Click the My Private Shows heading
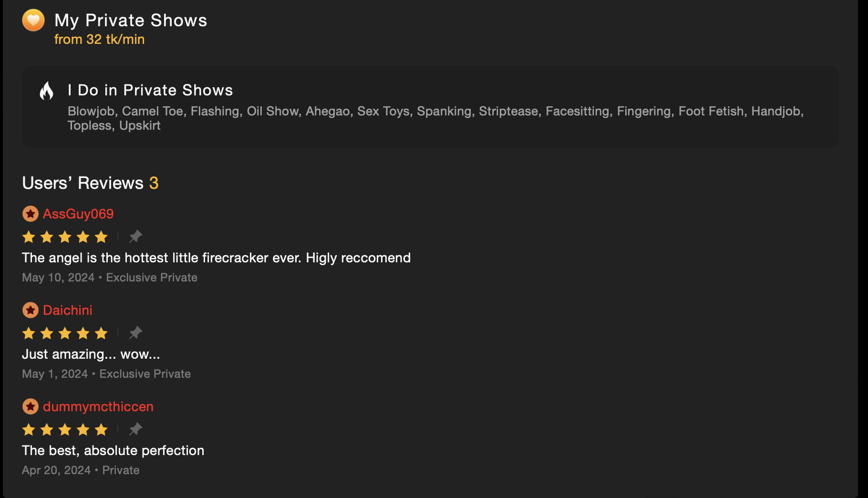 [x=131, y=21]
